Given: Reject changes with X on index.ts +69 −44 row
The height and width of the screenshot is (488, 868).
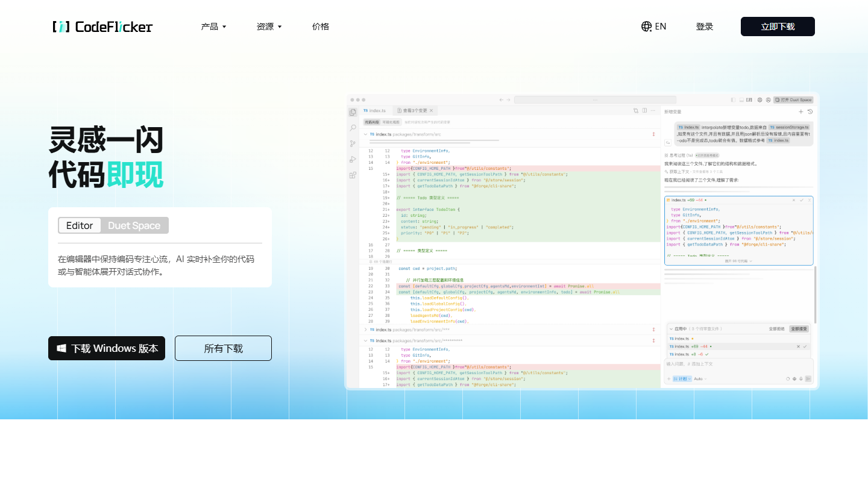Looking at the screenshot, I should pos(798,346).
